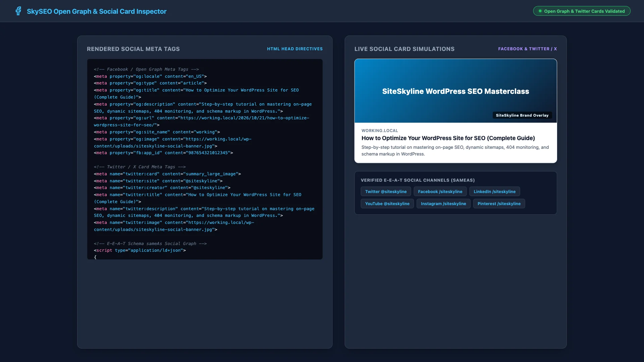Click the og:url meta tag line
The width and height of the screenshot is (644, 362).
[x=202, y=121]
